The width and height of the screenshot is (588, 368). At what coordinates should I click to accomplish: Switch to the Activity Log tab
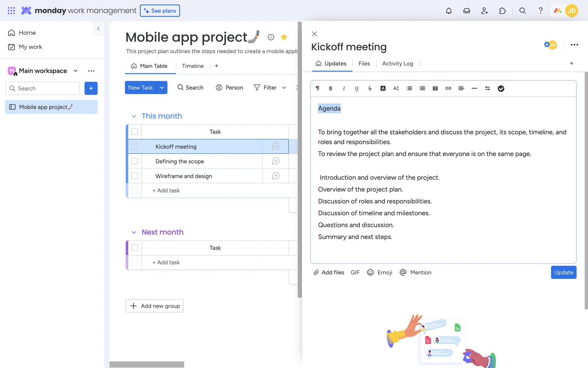click(398, 63)
